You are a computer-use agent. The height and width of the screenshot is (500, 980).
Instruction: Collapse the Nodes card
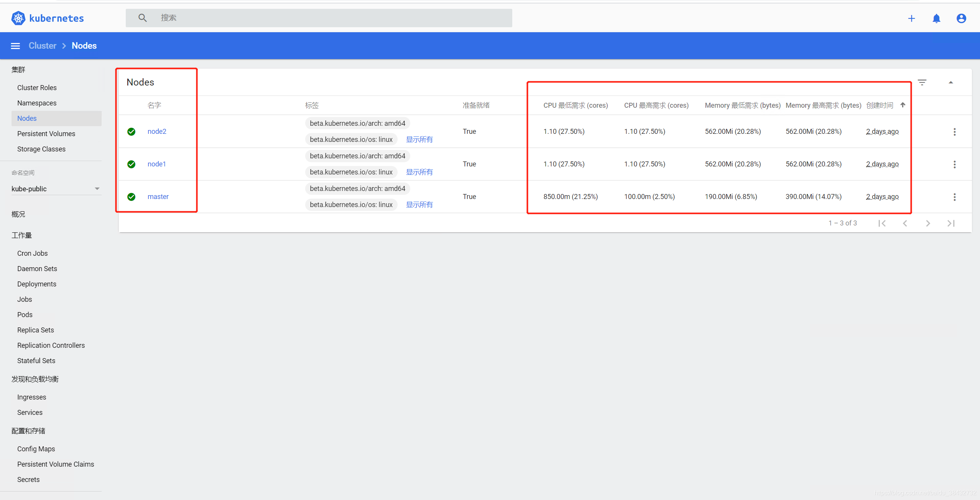pos(950,82)
